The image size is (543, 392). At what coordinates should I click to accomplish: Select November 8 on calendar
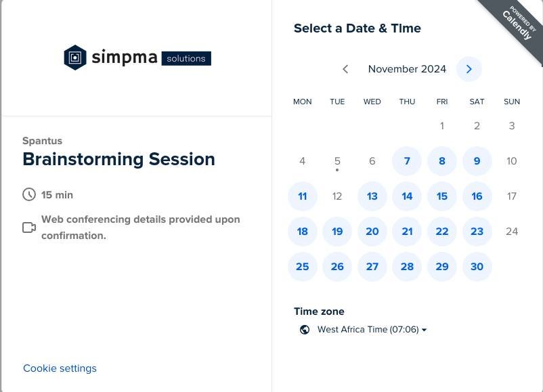point(442,161)
